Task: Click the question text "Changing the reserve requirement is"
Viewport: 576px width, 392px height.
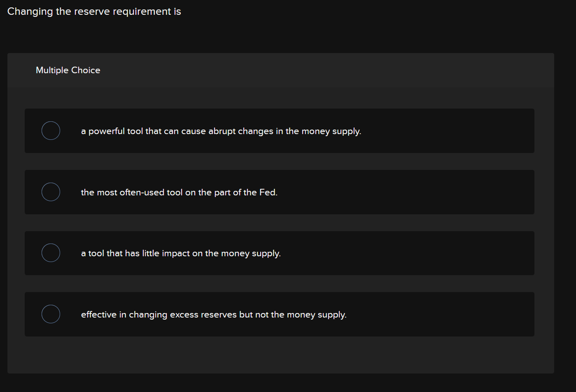Action: coord(93,11)
